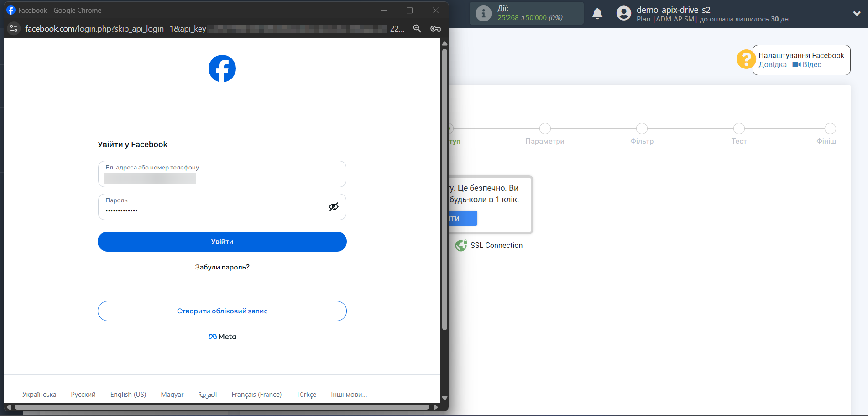This screenshot has height=416, width=868.
Task: Click the email or phone number field
Action: (x=222, y=174)
